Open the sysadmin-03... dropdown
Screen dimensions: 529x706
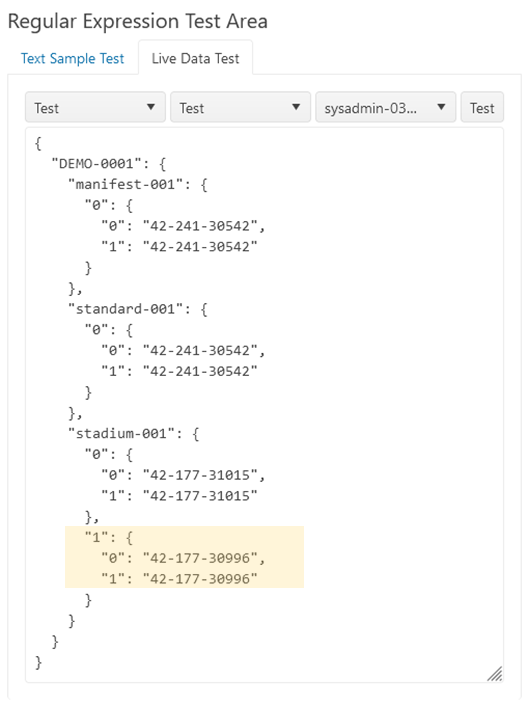pyautogui.click(x=385, y=108)
